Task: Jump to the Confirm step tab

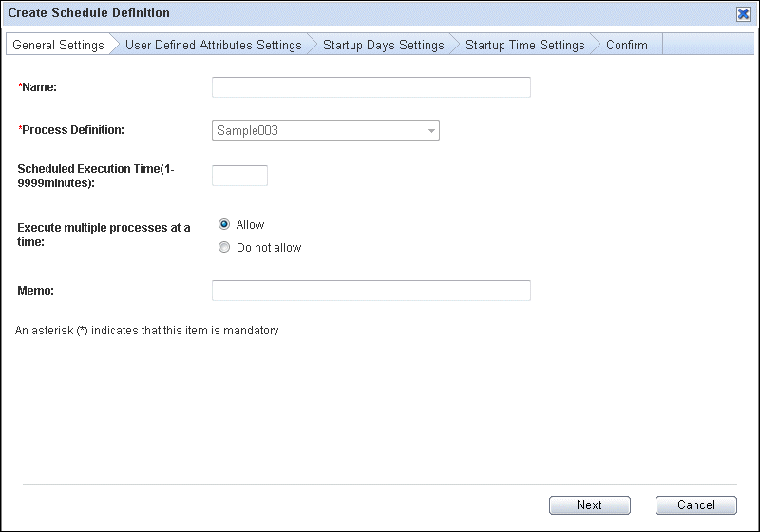Action: pyautogui.click(x=627, y=45)
